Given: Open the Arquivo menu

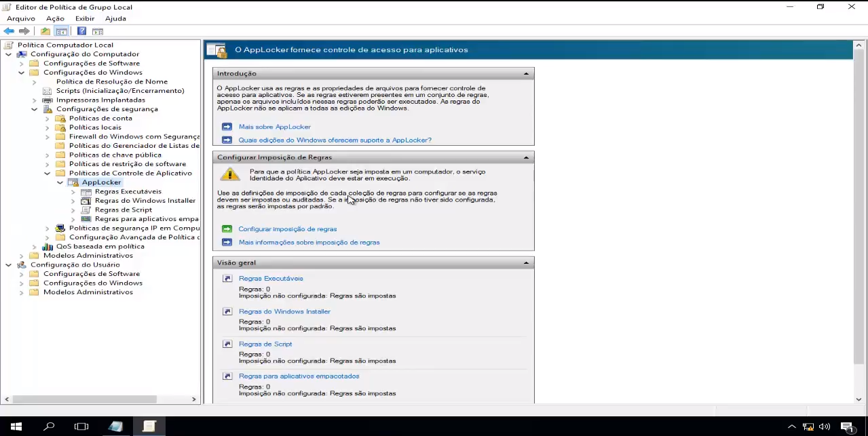Looking at the screenshot, I should point(20,18).
